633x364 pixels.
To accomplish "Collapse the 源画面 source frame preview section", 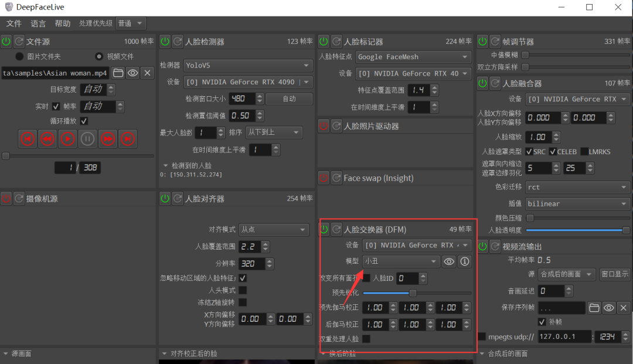I will click(x=5, y=353).
